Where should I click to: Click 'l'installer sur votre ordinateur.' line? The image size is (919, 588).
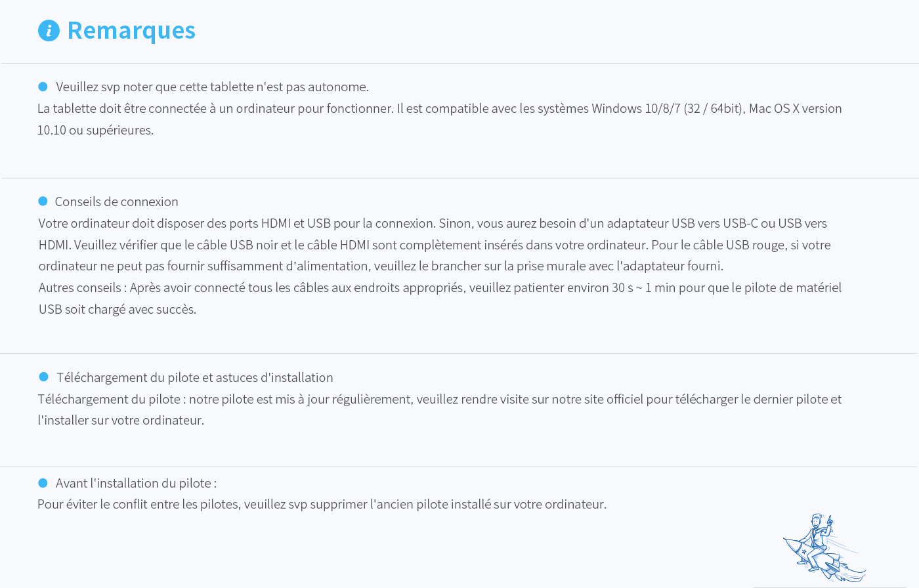coord(121,420)
